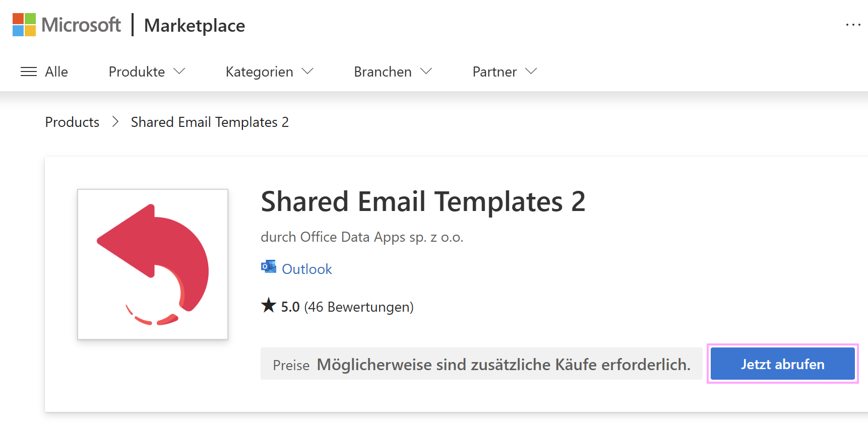
Task: Open the 46 Bewertungen reviews link
Action: tap(359, 307)
